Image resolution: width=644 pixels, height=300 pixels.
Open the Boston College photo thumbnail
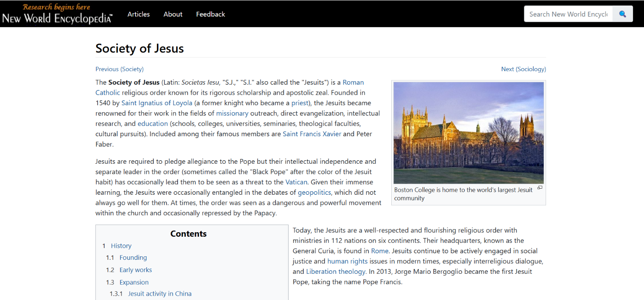tap(469, 133)
